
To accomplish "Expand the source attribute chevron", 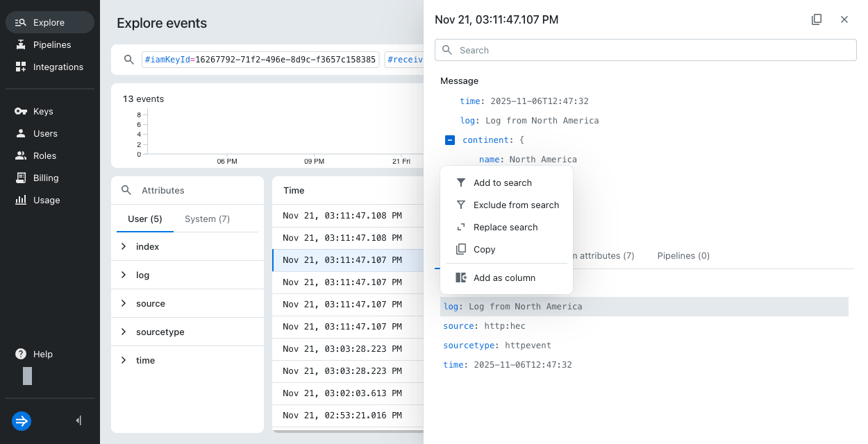I will click(124, 304).
